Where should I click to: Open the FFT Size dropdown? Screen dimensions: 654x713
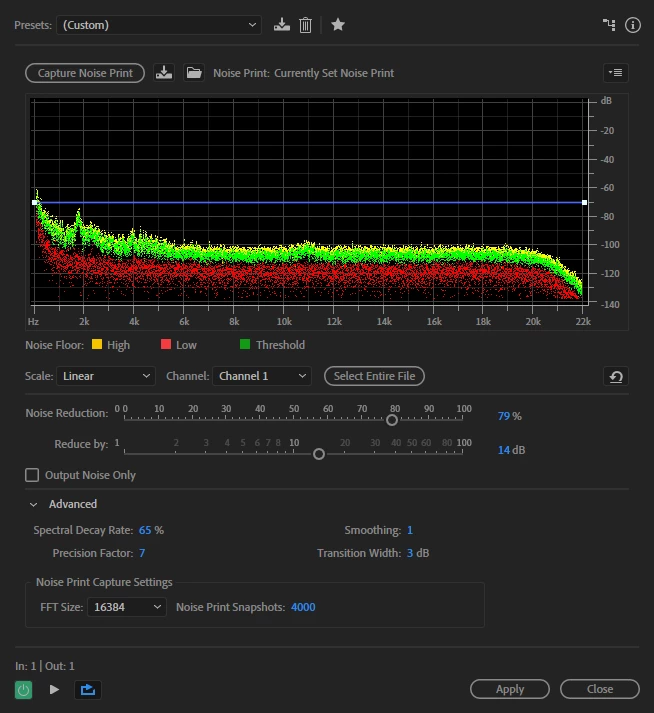tap(127, 607)
